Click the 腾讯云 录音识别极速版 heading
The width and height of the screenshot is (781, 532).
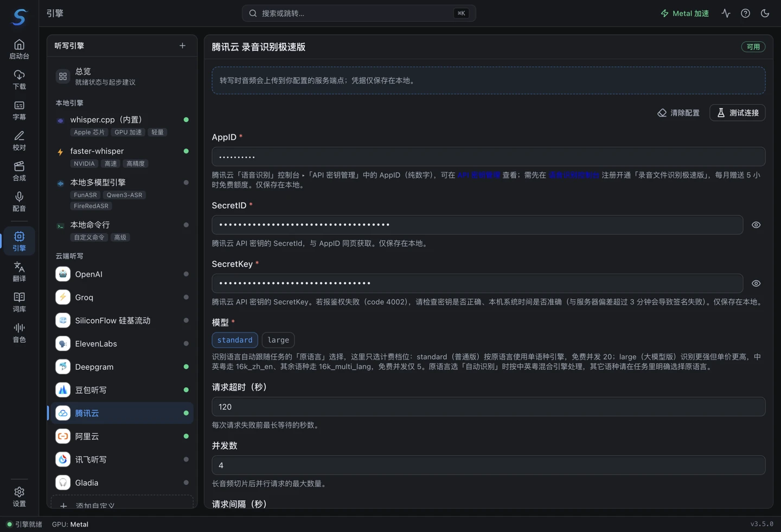[x=259, y=47]
